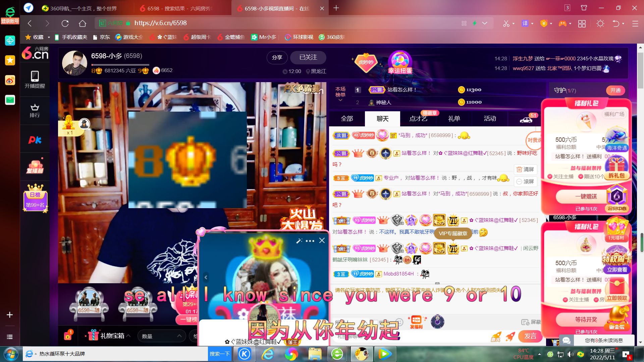Screen dimensions: 644x362
Task: Open the 360 translate icon in toolbar
Action: (x=525, y=23)
